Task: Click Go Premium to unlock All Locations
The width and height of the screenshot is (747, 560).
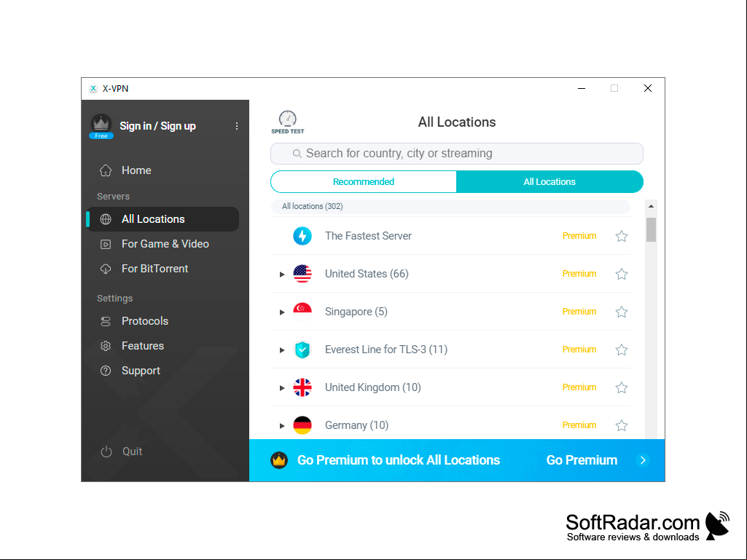Action: (x=398, y=460)
